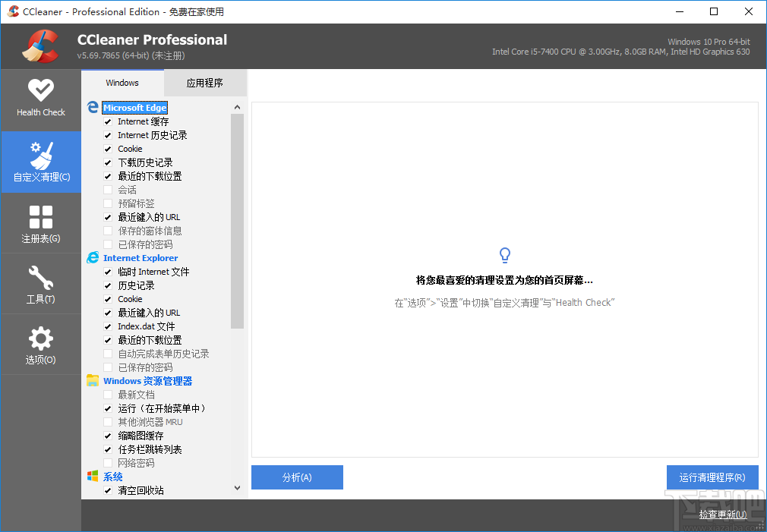Click the Microsoft Edge browser icon

tap(93, 107)
